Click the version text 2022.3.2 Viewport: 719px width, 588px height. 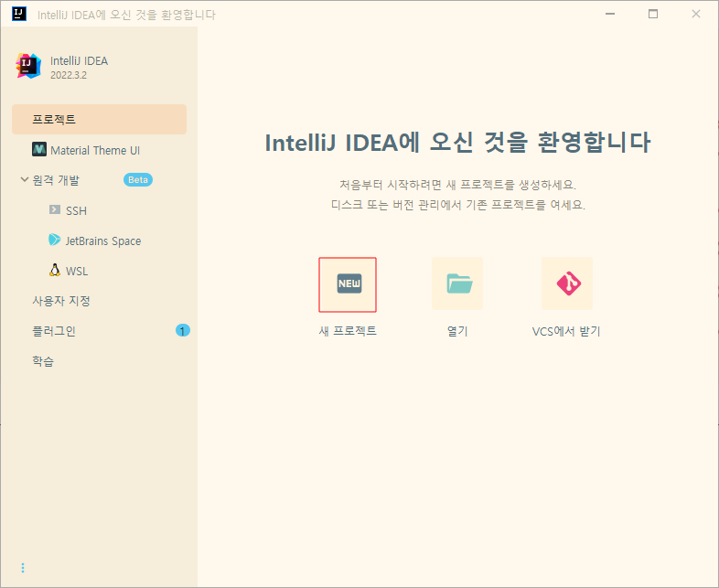[69, 75]
